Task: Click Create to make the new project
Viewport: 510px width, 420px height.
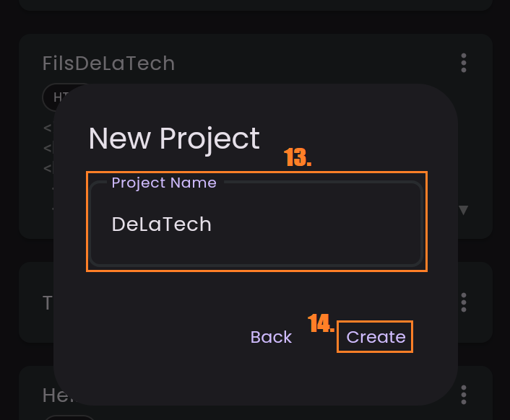Action: 376,337
